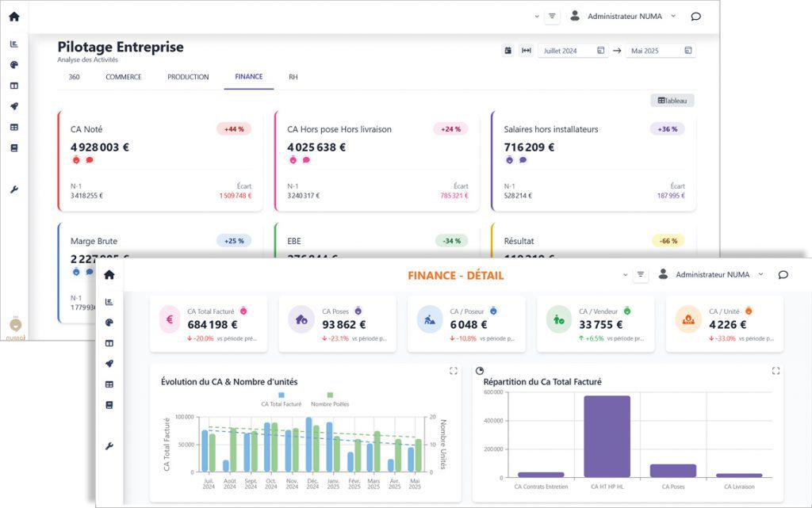Expand Évolution du CA chart to fullscreen

[454, 370]
